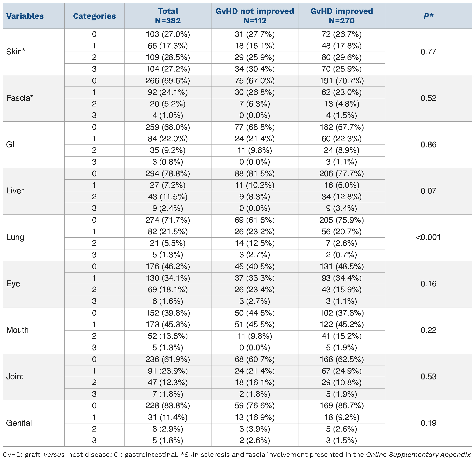This screenshot has height=462, width=476.
Task: Select the Eye row label
Action: pos(13,284)
